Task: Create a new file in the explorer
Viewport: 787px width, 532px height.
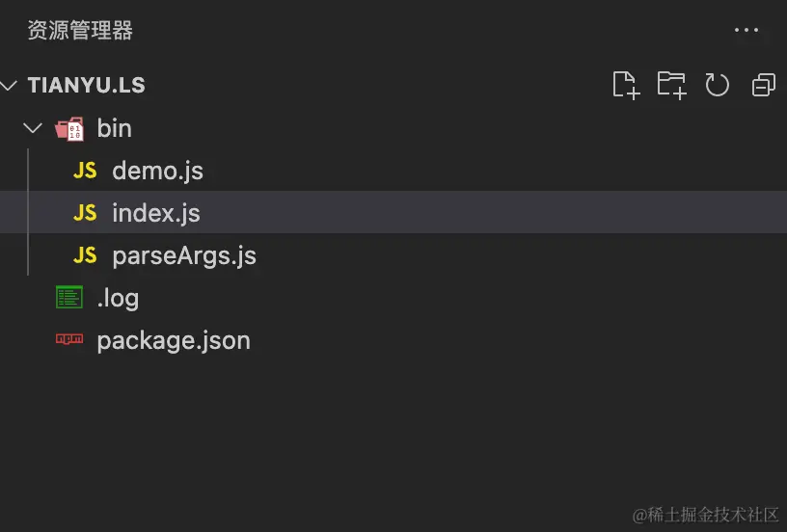Action: 626,85
